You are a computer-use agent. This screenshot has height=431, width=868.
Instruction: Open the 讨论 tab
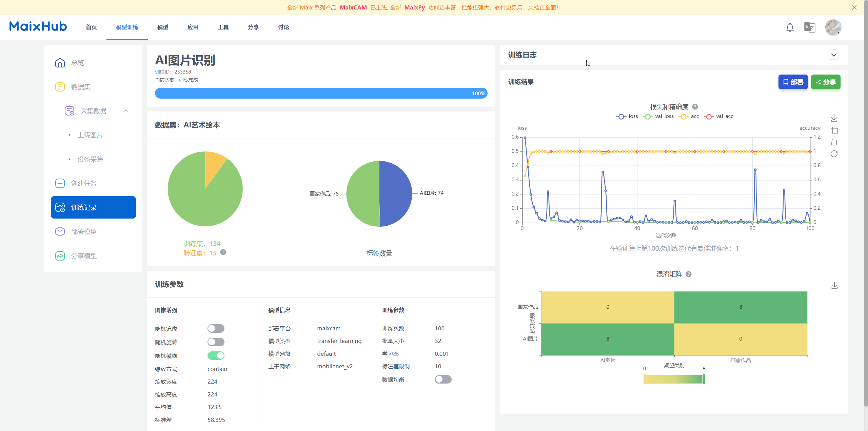(283, 27)
